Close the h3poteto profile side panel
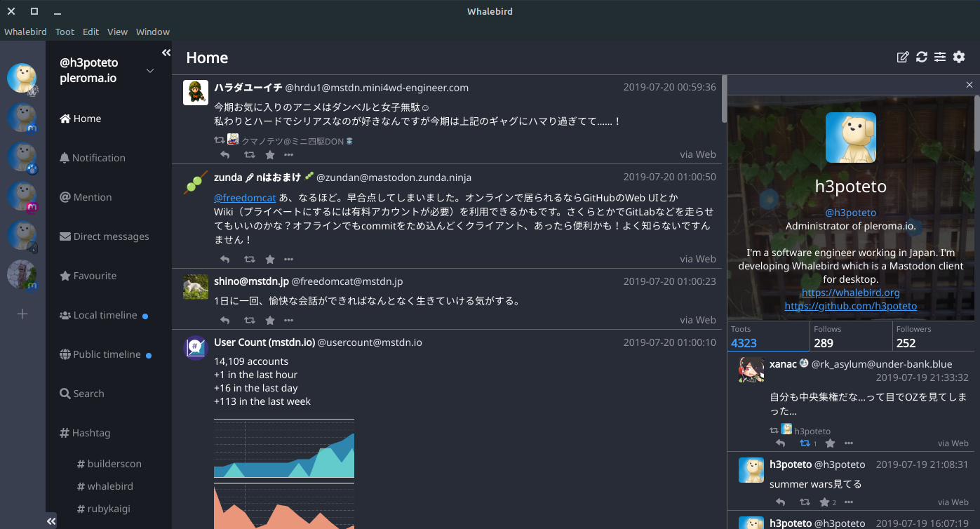Viewport: 980px width, 529px height. point(969,85)
